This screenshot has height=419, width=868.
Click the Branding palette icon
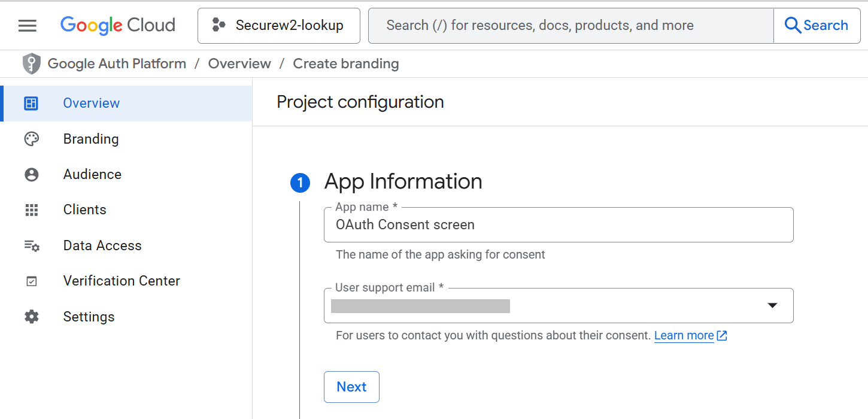pyautogui.click(x=31, y=139)
